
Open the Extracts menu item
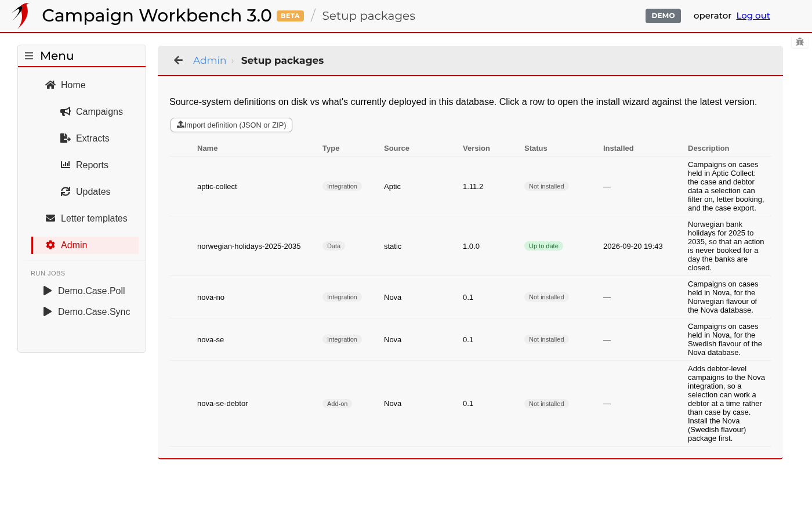pos(93,138)
